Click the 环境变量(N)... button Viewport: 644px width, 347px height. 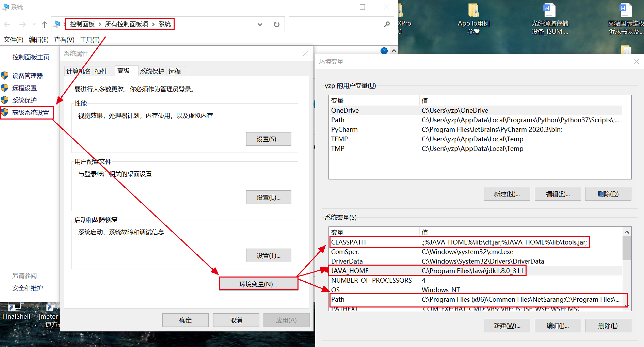click(x=258, y=284)
